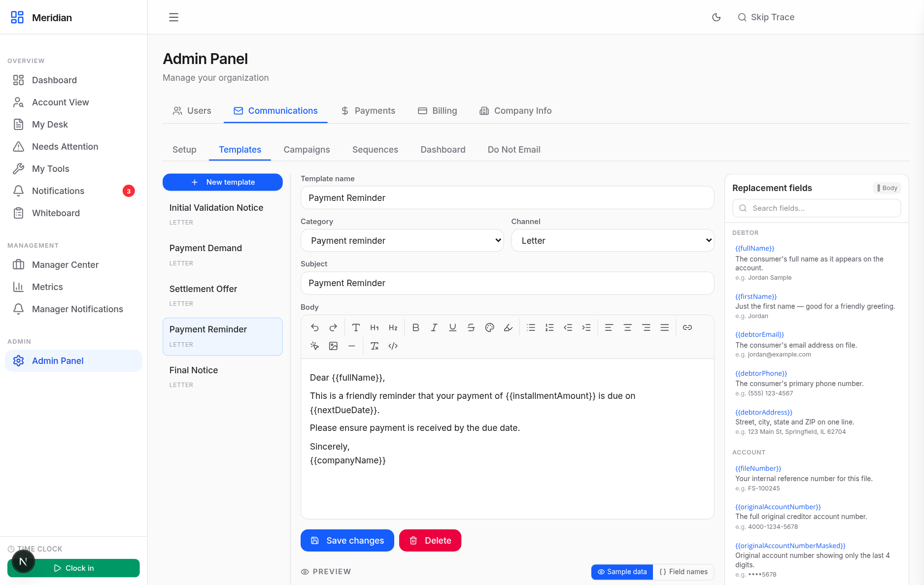Apply Heading 1 formatting

click(x=375, y=327)
